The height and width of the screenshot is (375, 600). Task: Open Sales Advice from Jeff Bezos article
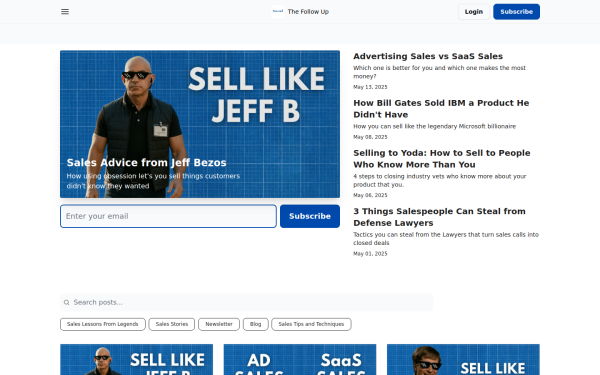(147, 163)
